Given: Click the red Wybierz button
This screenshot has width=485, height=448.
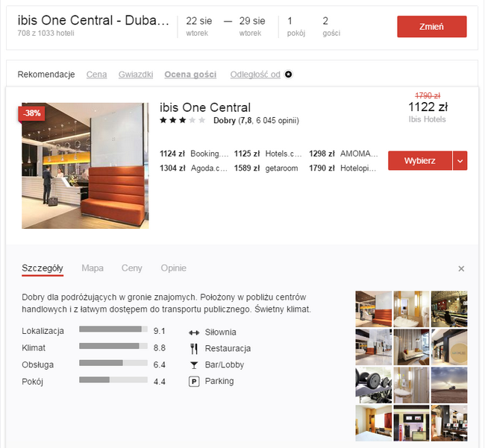Looking at the screenshot, I should (x=419, y=161).
